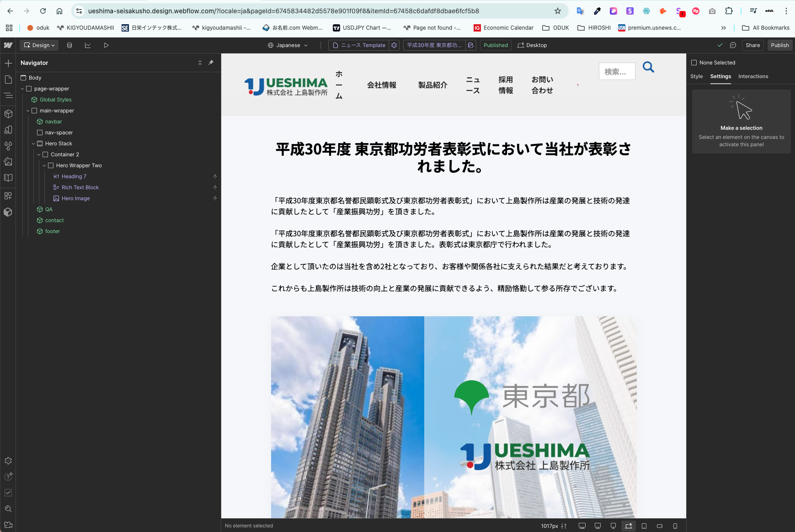The image size is (795, 532).
Task: Open the Navigator panel icon in sidebar
Action: [x=8, y=96]
